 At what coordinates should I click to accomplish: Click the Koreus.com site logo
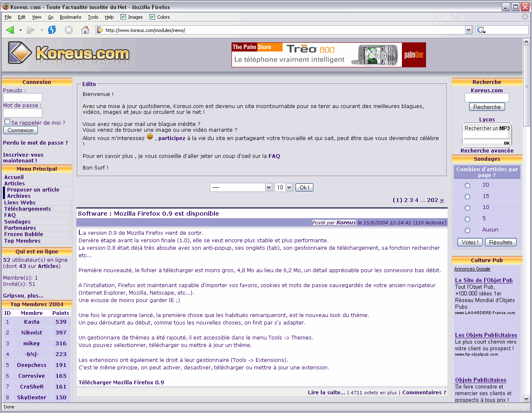(69, 53)
